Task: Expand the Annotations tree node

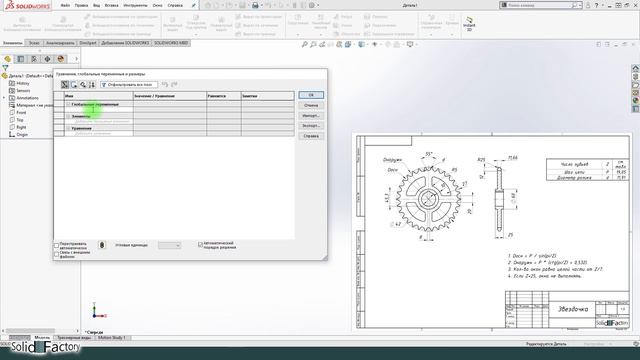Action: (4, 98)
